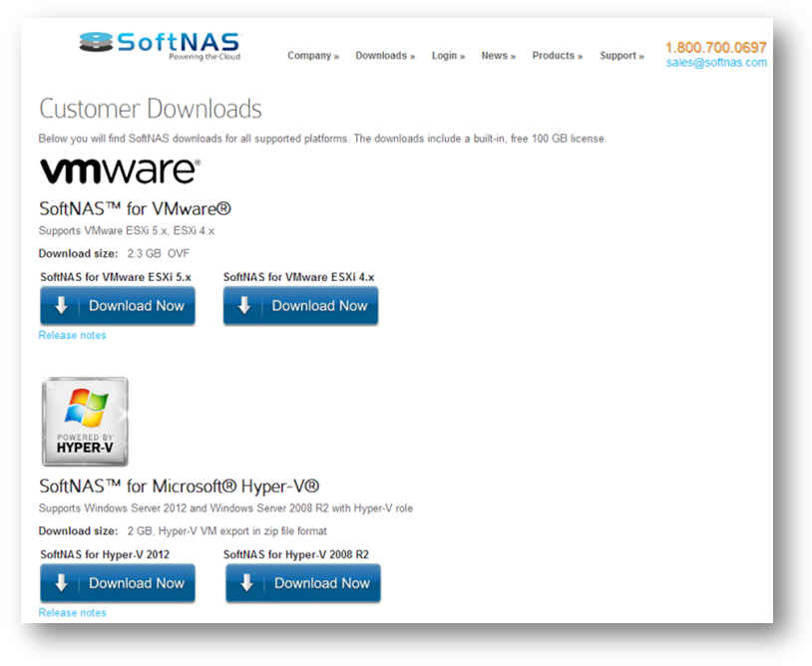The width and height of the screenshot is (812, 666).
Task: Click the 'Below you will find SoftNAS downloads' sentence
Action: point(322,139)
